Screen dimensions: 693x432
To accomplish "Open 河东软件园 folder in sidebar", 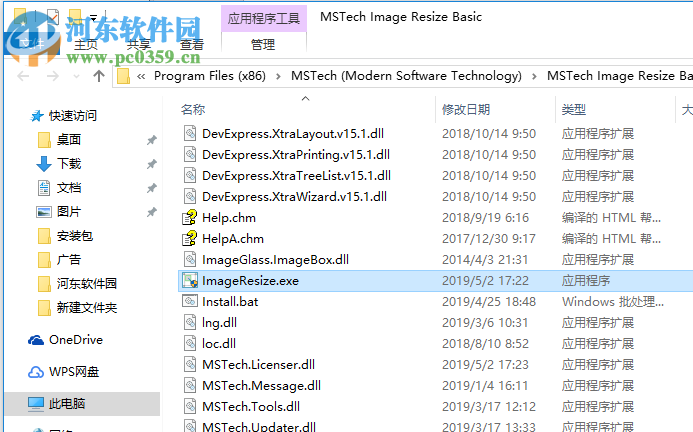I will click(x=87, y=283).
